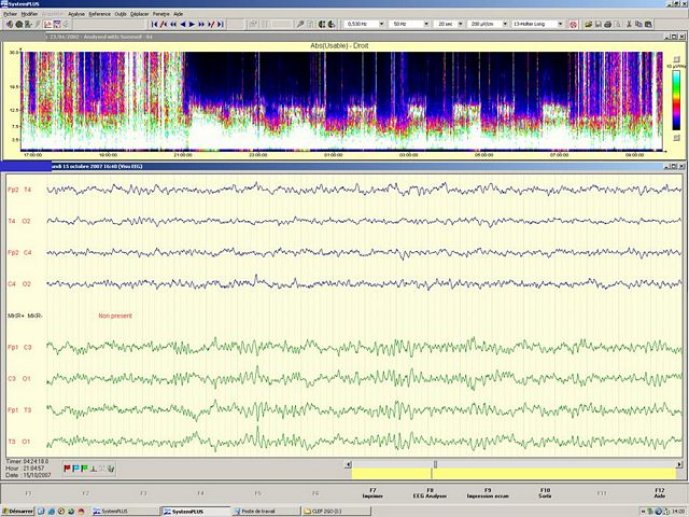Open the Fenetre menu
Image resolution: width=689 pixels, height=517 pixels.
[161, 14]
